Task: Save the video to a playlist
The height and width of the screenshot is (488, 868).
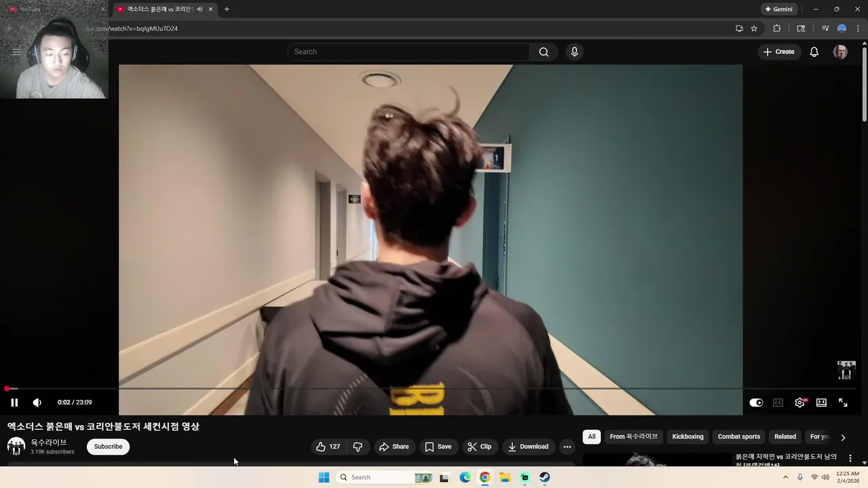Action: [438, 447]
